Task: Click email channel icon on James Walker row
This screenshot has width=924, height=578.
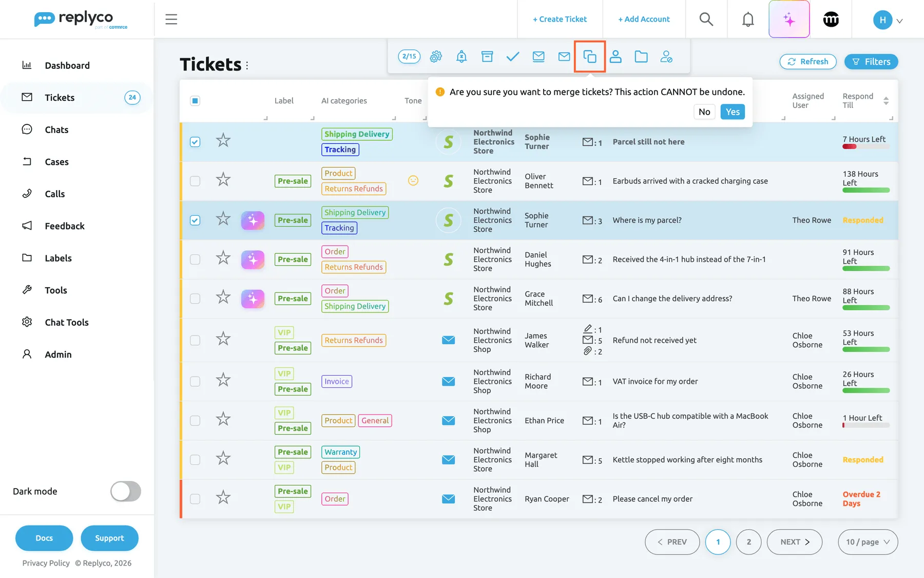Action: point(449,340)
